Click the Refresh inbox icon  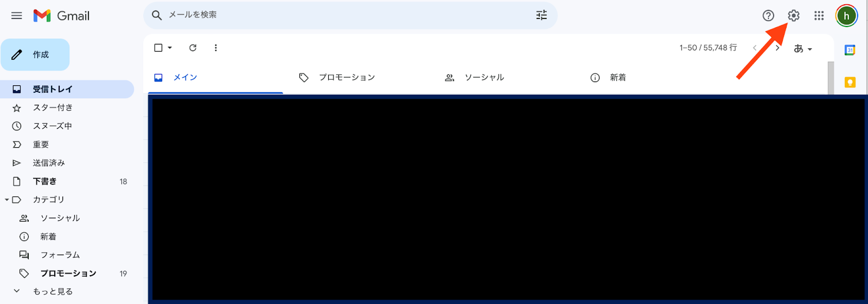click(x=193, y=48)
